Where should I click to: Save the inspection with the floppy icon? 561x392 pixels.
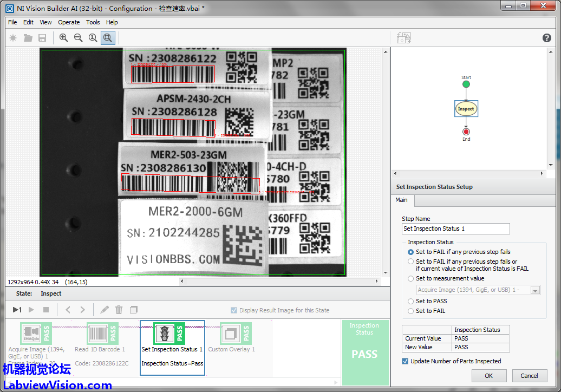pyautogui.click(x=42, y=37)
